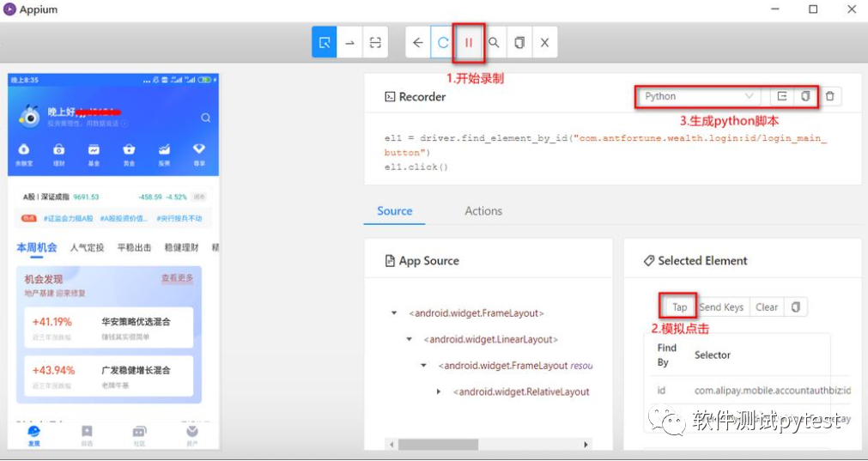
Task: Clear recorded actions with trash icon
Action: coord(830,96)
